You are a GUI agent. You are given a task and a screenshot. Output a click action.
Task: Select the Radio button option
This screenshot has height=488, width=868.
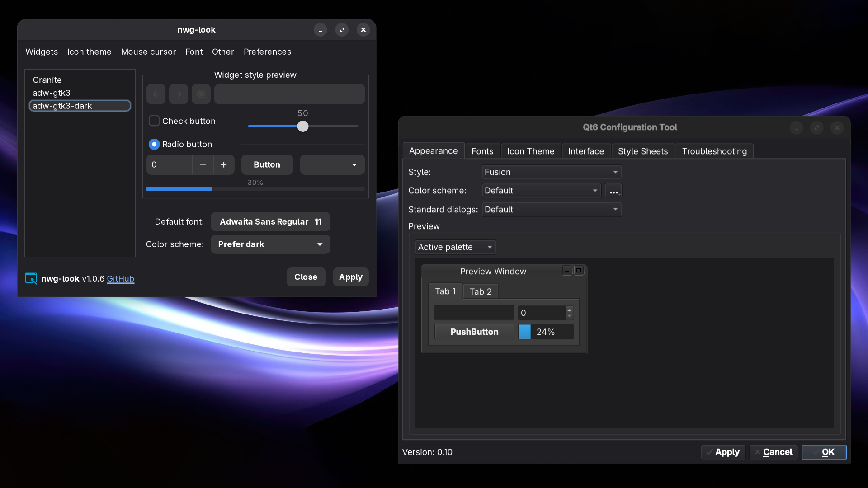154,145
